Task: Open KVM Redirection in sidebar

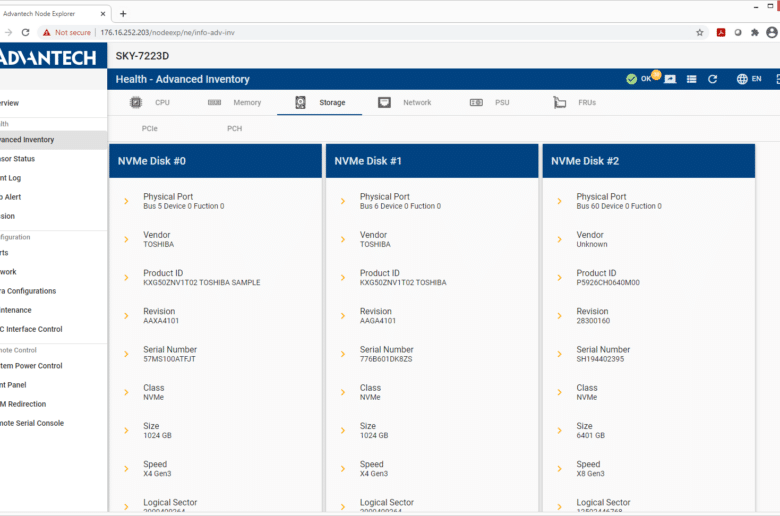Action: 53,404
